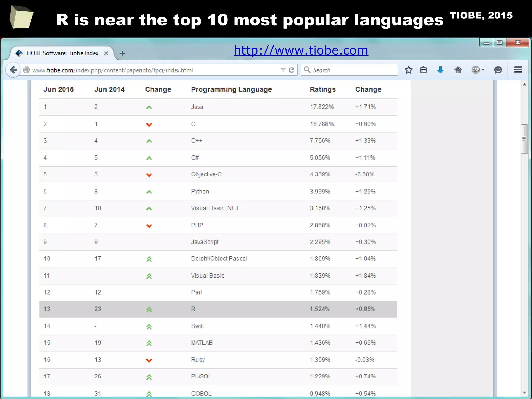Click the tiobe.com address bar
The height and width of the screenshot is (399, 532).
(x=156, y=70)
